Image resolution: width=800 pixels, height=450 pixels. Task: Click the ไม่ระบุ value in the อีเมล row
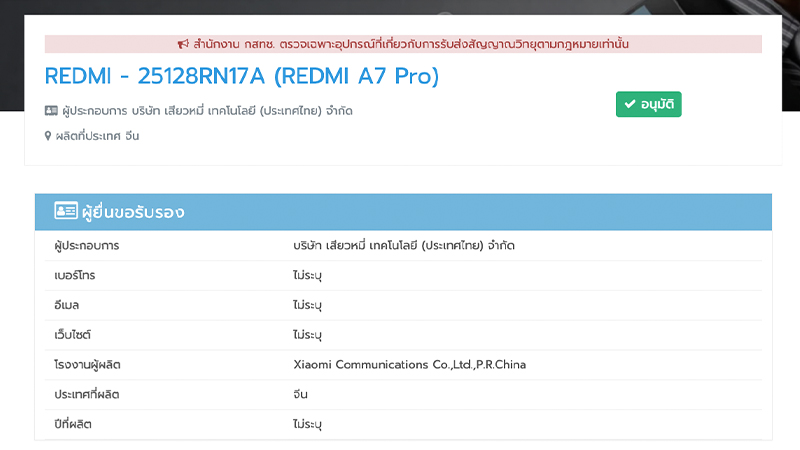[307, 305]
